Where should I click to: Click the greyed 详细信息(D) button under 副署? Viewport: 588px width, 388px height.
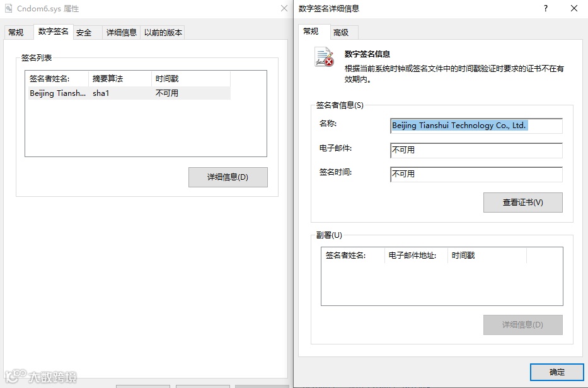[x=522, y=324]
